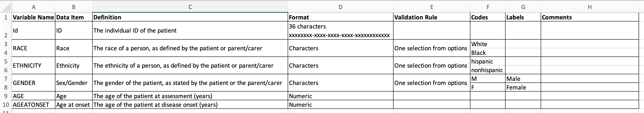Select column H header

[x=590, y=7]
